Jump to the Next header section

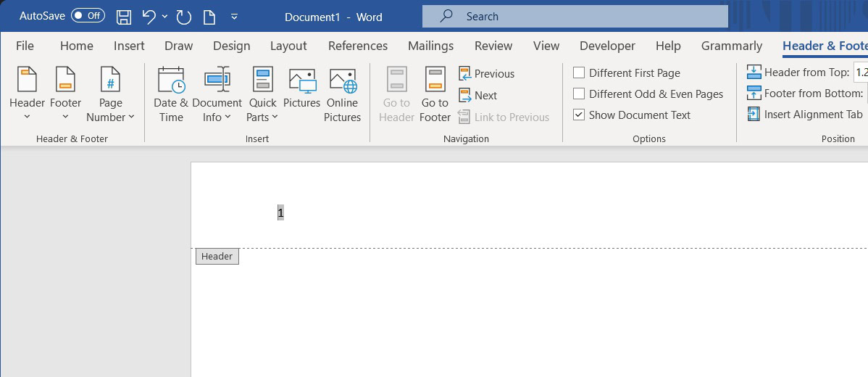(477, 95)
